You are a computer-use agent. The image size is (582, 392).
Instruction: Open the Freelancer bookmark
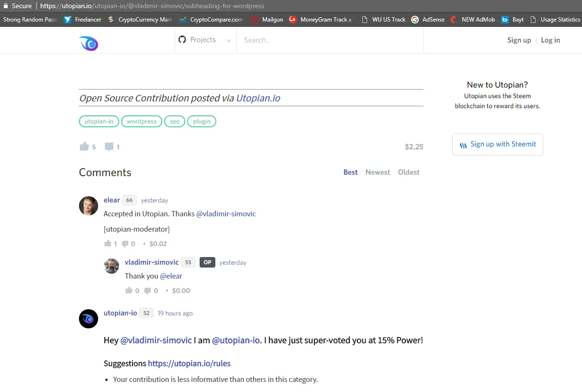pos(83,20)
